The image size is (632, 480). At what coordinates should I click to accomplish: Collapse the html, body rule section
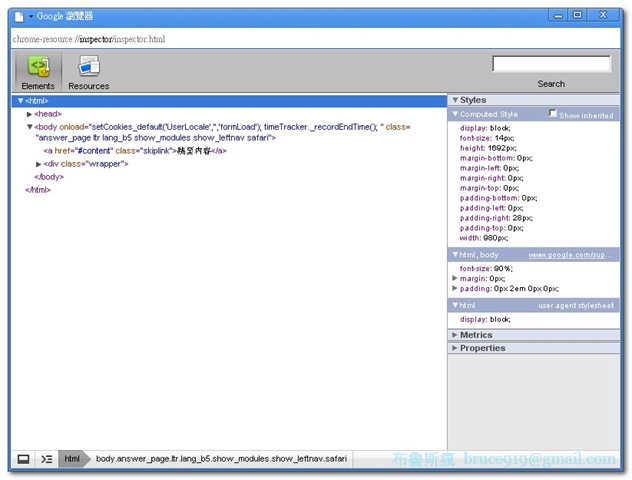455,255
